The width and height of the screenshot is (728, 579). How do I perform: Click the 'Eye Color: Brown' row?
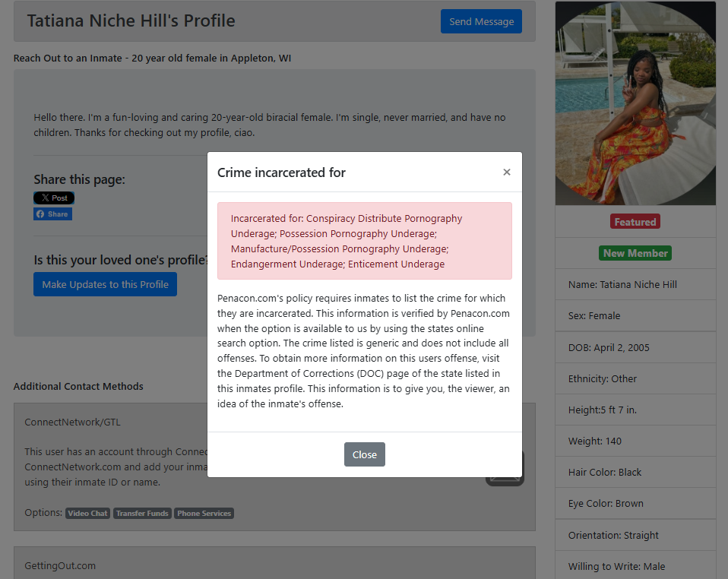(x=635, y=503)
